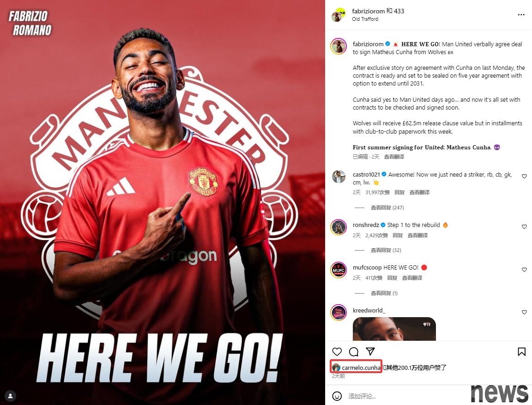
Task: Open the Old Trafford location link
Action: click(365, 19)
